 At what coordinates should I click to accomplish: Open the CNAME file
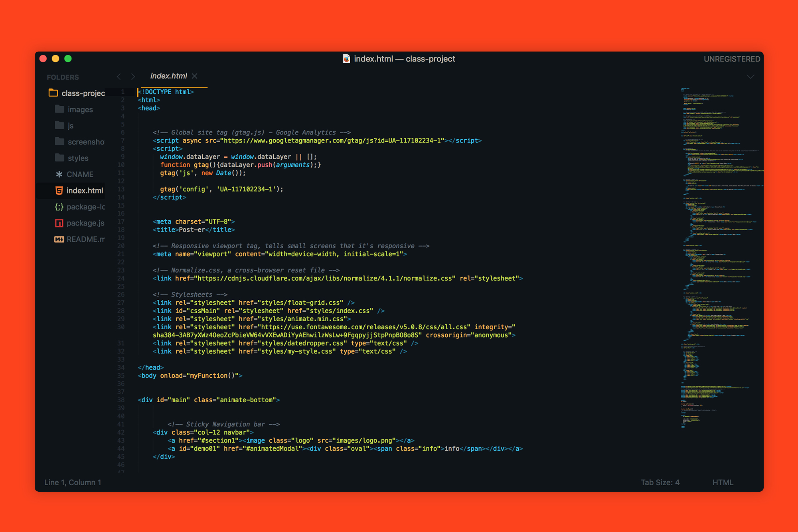click(x=80, y=174)
